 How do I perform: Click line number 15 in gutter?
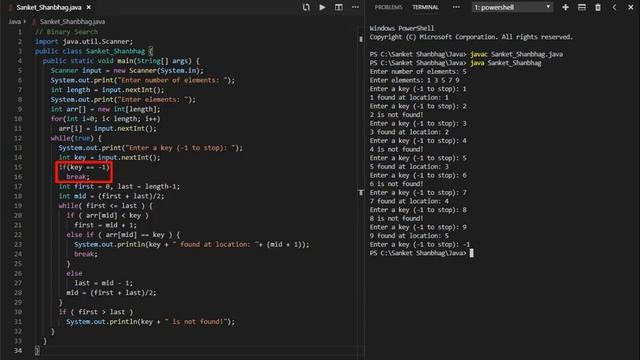(x=18, y=167)
